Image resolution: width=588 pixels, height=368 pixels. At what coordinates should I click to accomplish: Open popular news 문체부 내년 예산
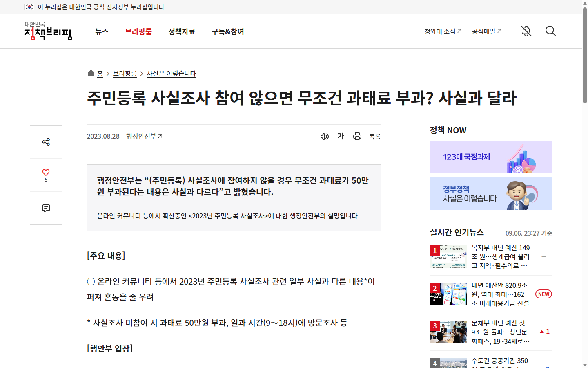501,332
